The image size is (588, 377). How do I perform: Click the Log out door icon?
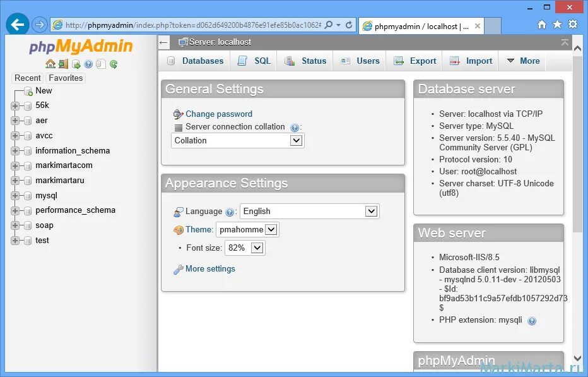coord(63,64)
